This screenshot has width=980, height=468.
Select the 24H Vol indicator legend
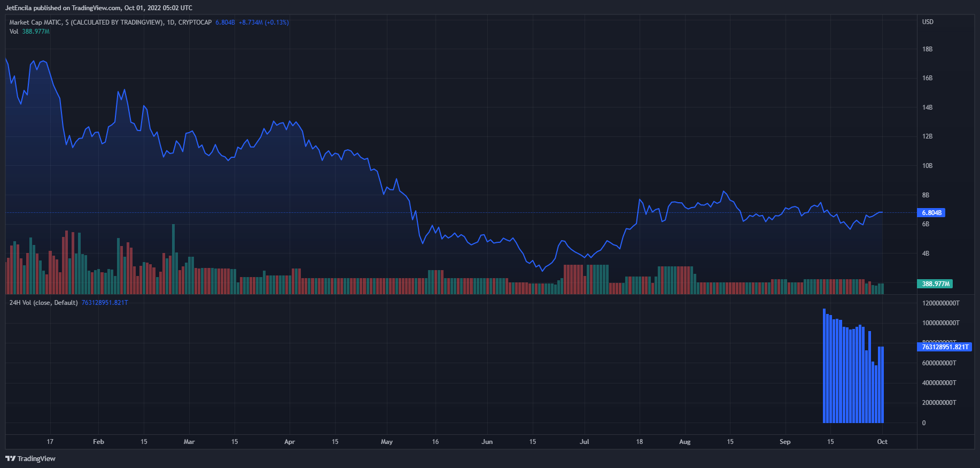pyautogui.click(x=43, y=303)
